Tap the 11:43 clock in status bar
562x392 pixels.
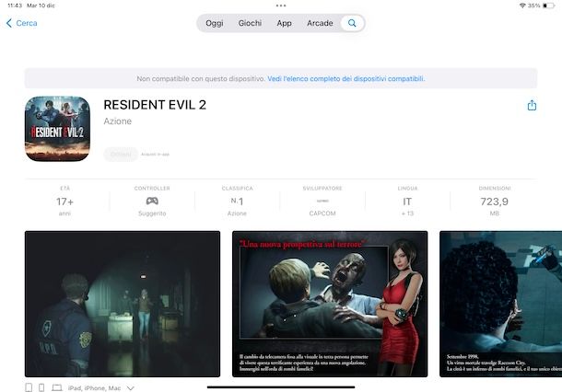15,6
